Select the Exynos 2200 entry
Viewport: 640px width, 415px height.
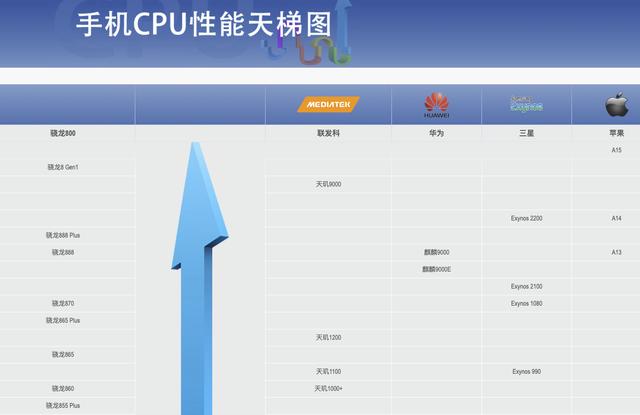(x=526, y=218)
